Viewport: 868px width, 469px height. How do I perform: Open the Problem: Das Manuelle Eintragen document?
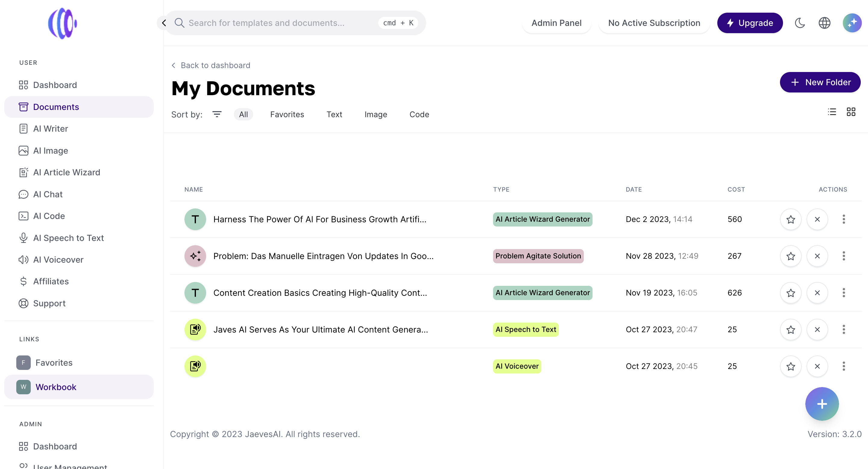pos(323,256)
